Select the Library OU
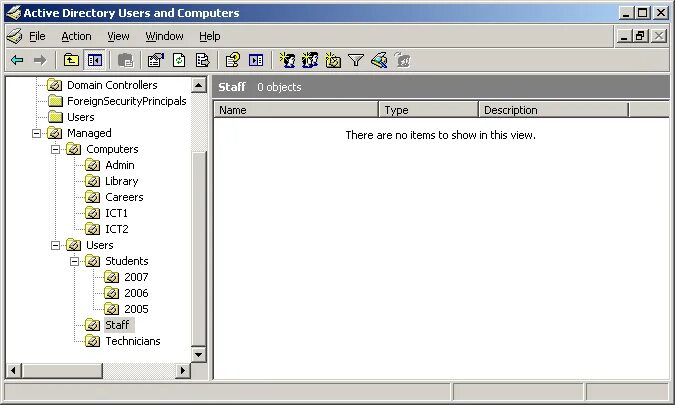 (121, 181)
